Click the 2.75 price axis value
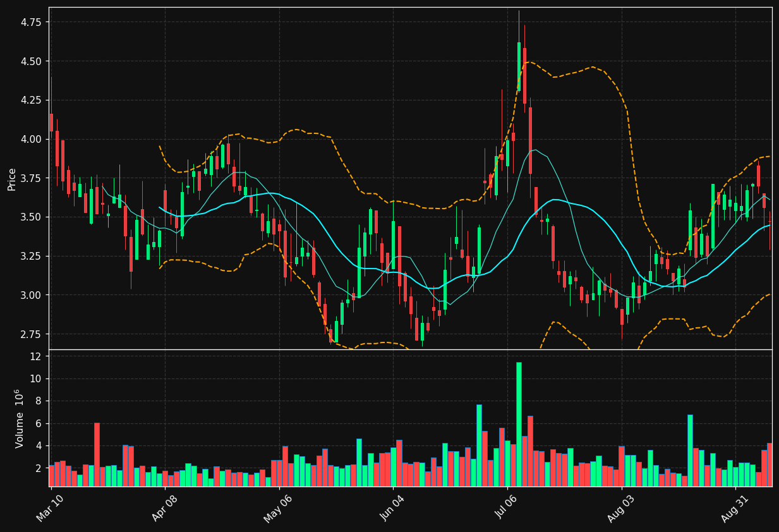Image resolution: width=779 pixels, height=532 pixels. [x=32, y=334]
